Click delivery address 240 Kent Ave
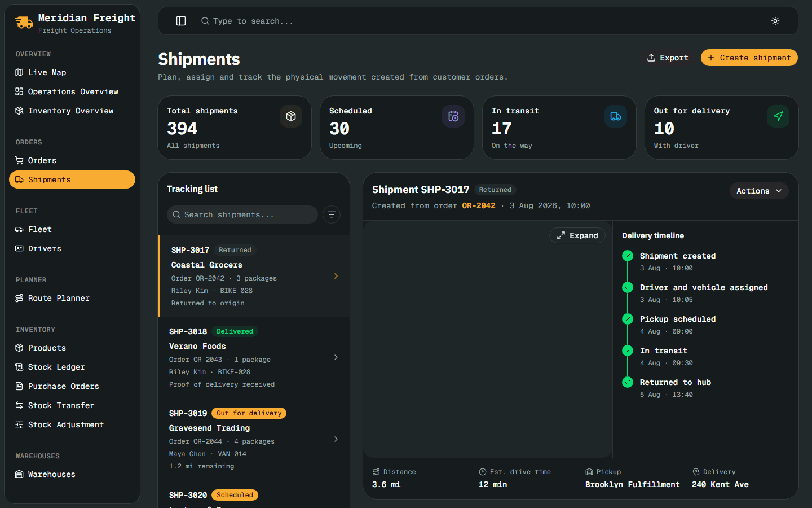812x508 pixels. click(x=720, y=484)
